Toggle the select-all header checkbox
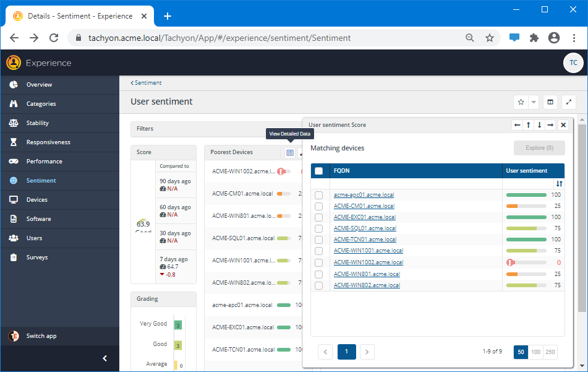The width and height of the screenshot is (588, 372). click(x=319, y=171)
